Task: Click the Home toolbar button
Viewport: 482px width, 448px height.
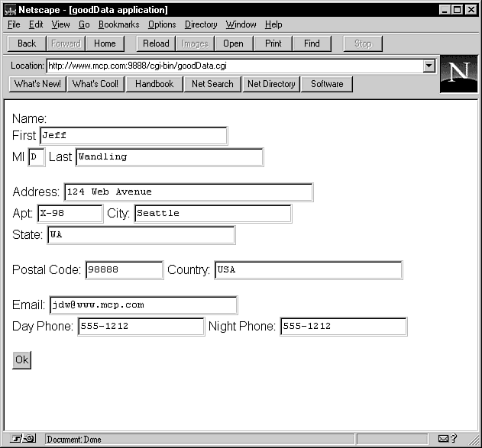Action: [105, 44]
